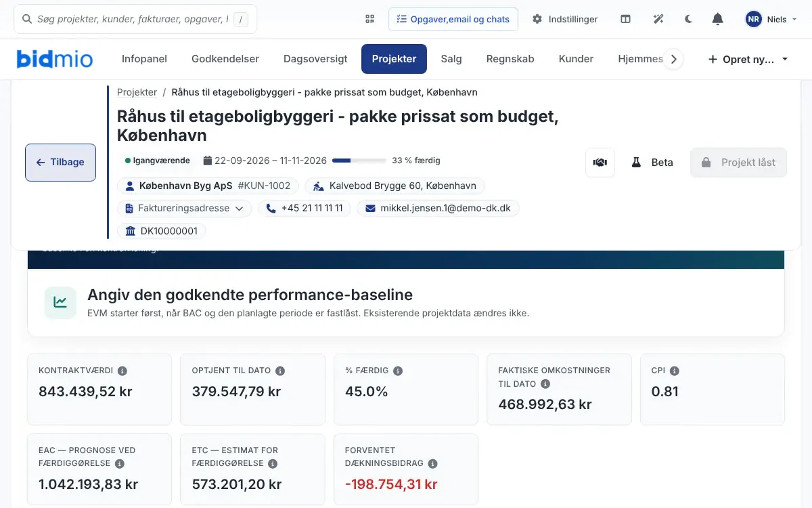
Task: Open the Regnskab tab
Action: pos(510,59)
